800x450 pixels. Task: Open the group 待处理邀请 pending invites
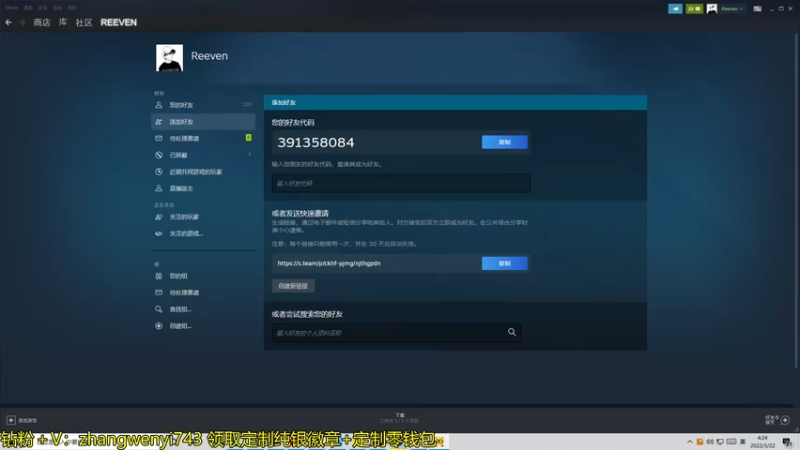click(203, 293)
